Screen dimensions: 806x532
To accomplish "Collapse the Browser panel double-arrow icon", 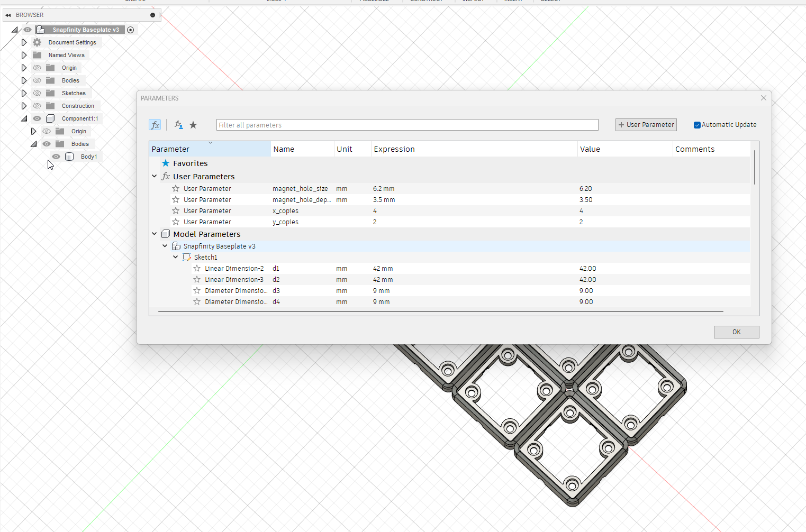I will (x=8, y=15).
